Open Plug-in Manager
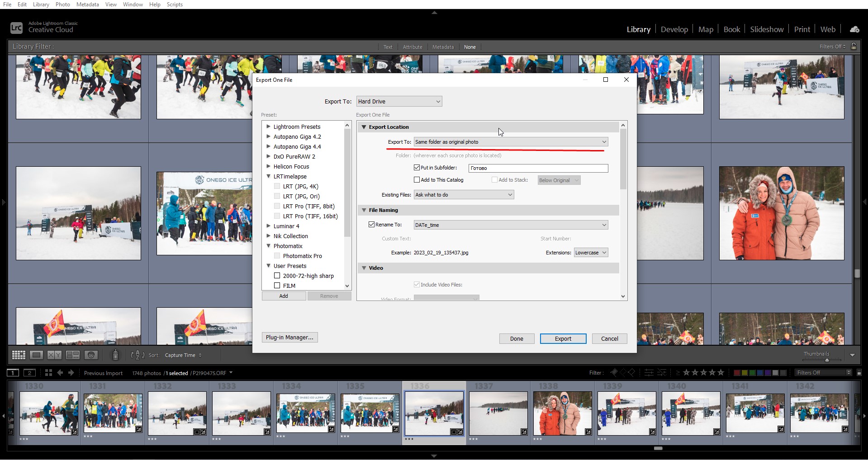This screenshot has width=868, height=460. (289, 337)
